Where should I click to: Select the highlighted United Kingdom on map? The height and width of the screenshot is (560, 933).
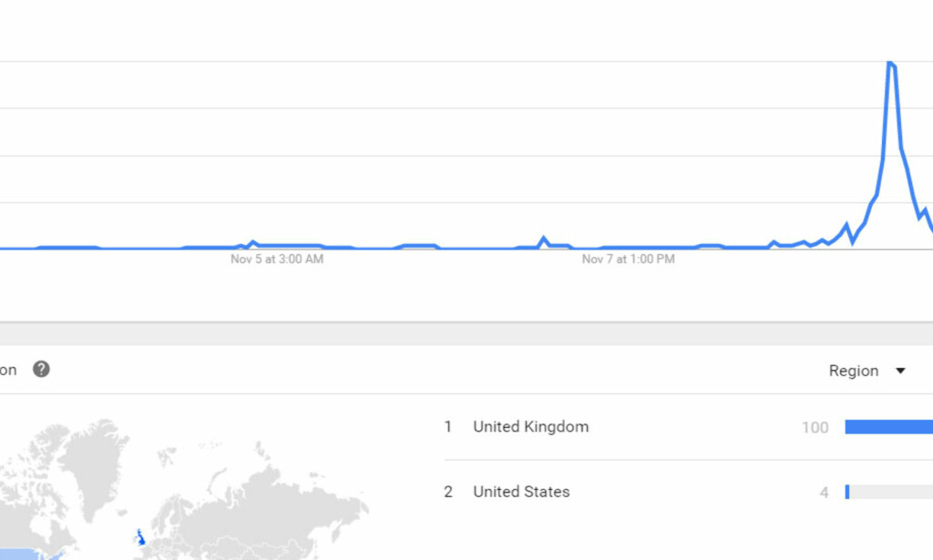click(x=140, y=538)
